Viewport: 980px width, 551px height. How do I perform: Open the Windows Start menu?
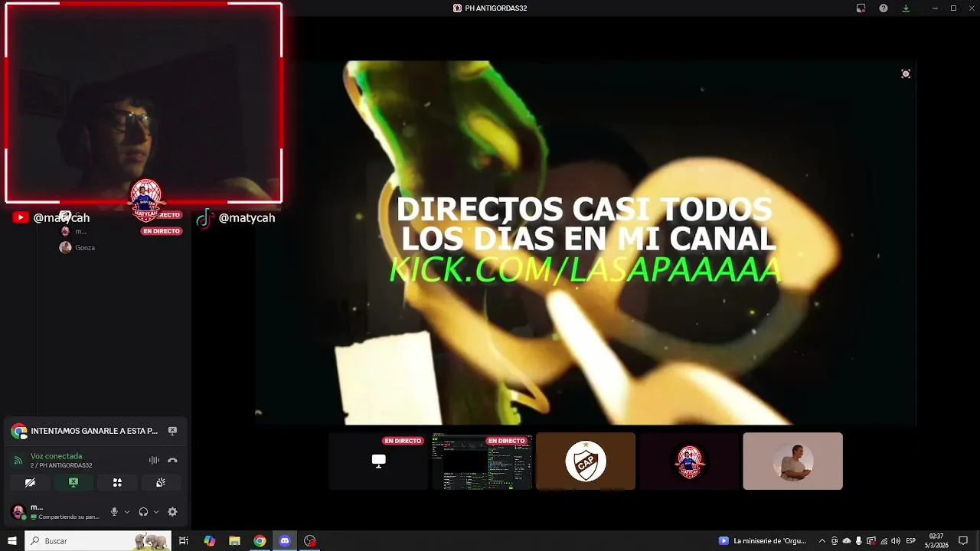pyautogui.click(x=11, y=541)
